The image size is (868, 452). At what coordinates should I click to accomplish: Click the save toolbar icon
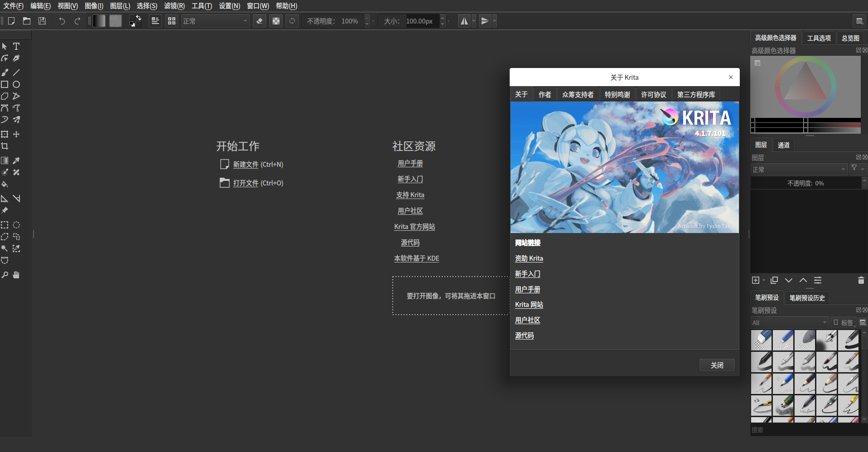tap(42, 21)
